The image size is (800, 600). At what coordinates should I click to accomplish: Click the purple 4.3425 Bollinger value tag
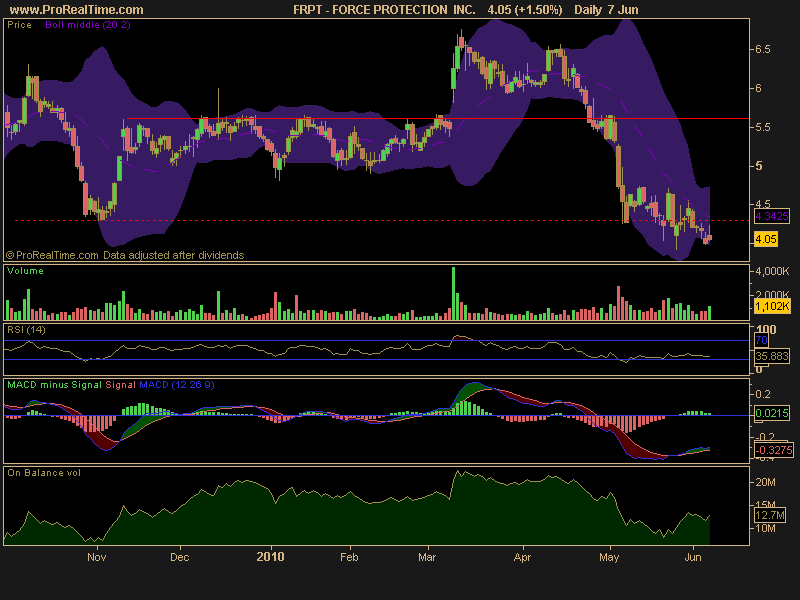pos(771,216)
